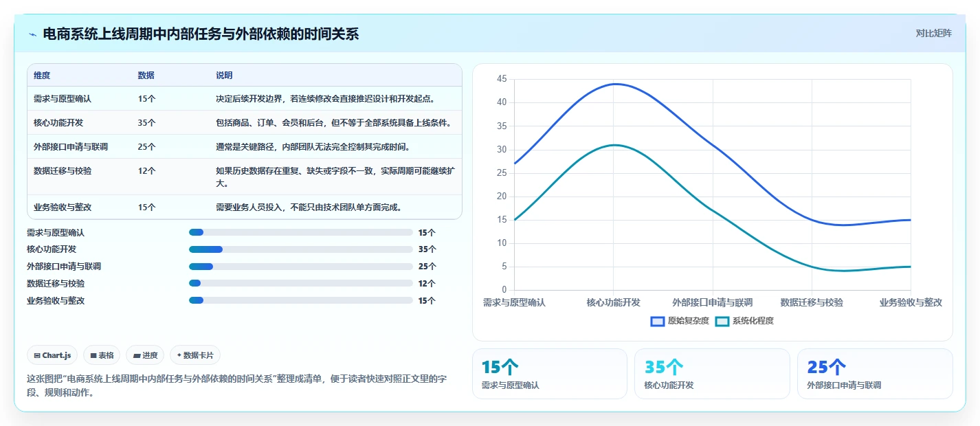Click the description starting 需要业务人员投入

coord(309,207)
